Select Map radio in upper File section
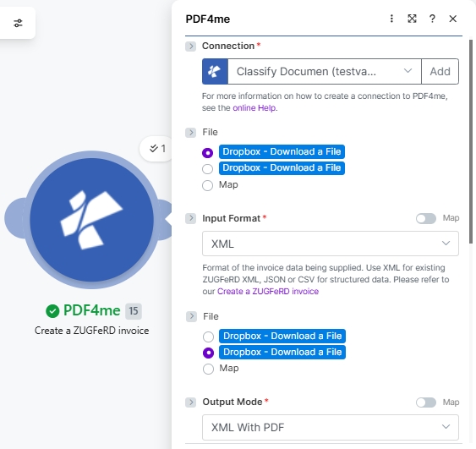 pyautogui.click(x=208, y=185)
